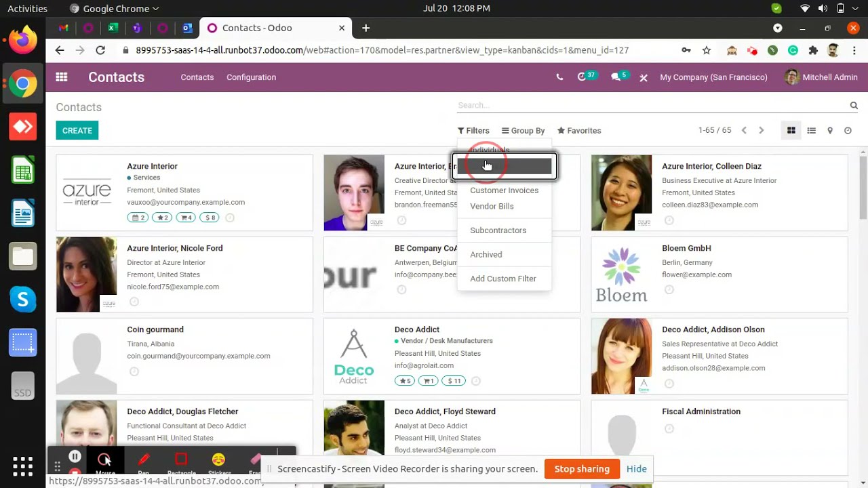The height and width of the screenshot is (488, 868).
Task: Open the date and time in top bar
Action: (x=456, y=8)
